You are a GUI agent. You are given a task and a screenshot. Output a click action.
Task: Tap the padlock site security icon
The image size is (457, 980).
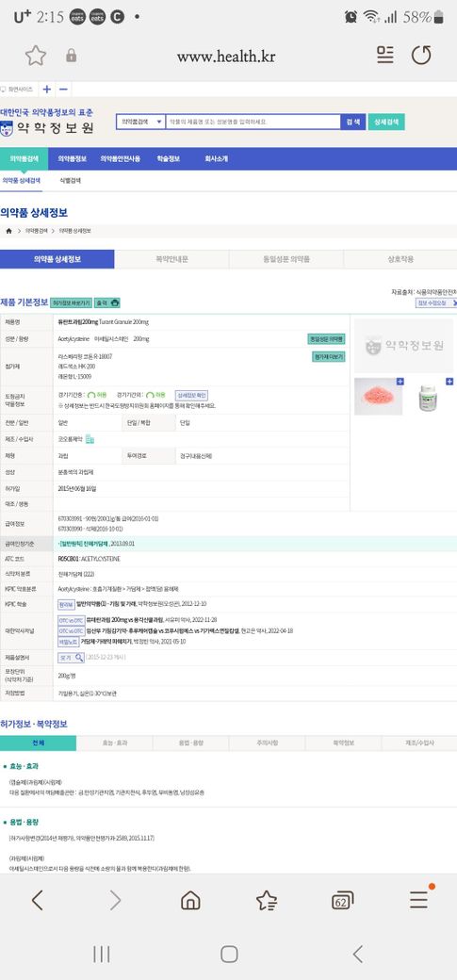point(72,57)
